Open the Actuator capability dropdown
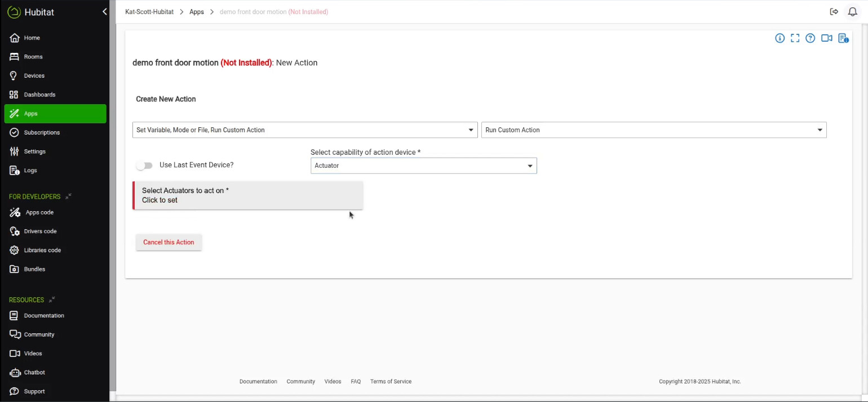Image resolution: width=868 pixels, height=402 pixels. click(424, 166)
